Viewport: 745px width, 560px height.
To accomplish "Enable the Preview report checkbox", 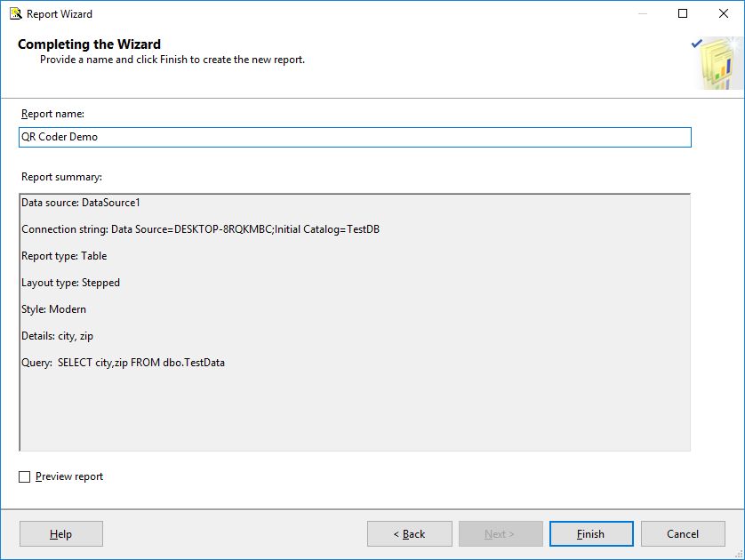I will pyautogui.click(x=24, y=476).
